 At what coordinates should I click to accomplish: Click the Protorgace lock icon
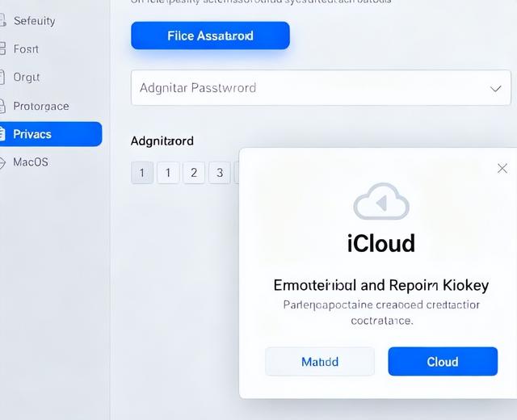2,106
